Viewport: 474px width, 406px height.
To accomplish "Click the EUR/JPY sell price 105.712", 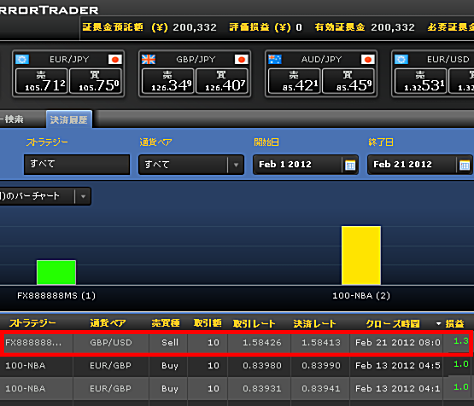I will click(x=42, y=81).
